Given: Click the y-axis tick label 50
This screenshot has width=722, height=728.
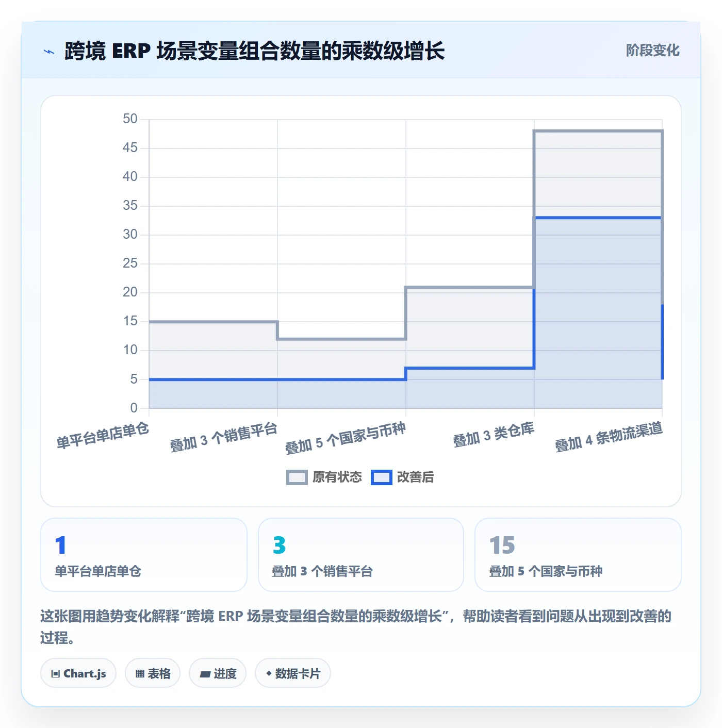Looking at the screenshot, I should (x=130, y=119).
